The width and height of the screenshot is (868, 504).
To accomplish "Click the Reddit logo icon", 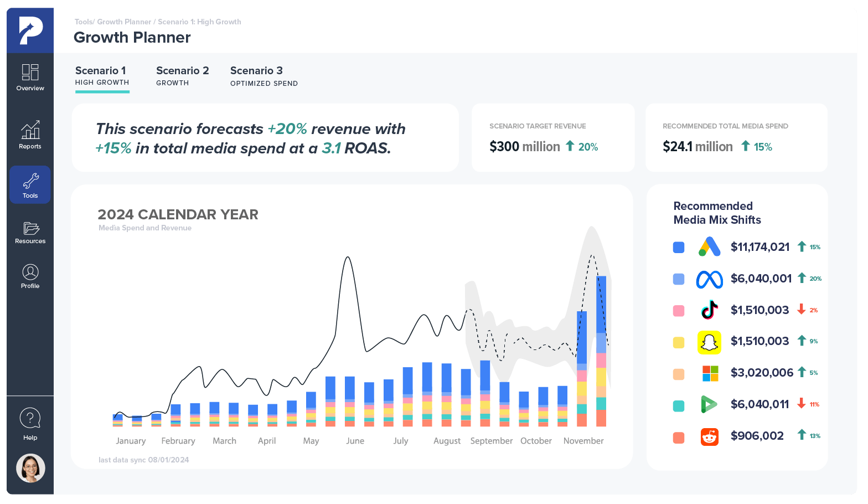I will [x=709, y=437].
